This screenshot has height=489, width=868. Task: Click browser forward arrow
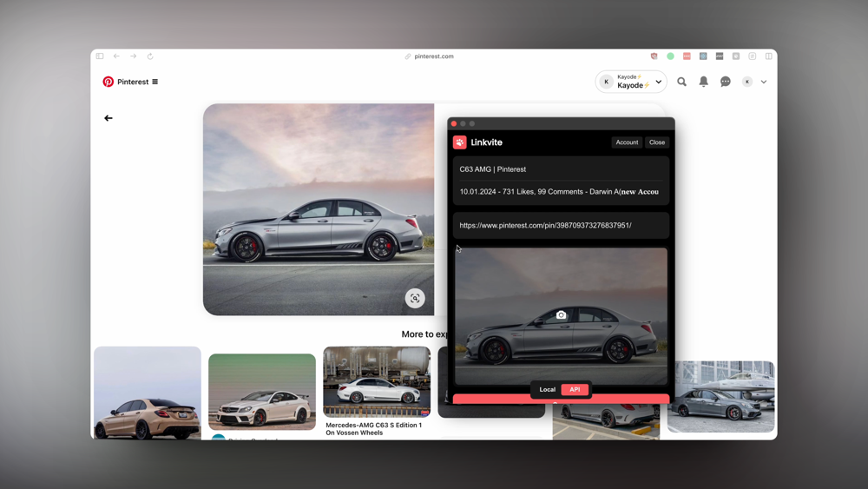click(x=134, y=56)
